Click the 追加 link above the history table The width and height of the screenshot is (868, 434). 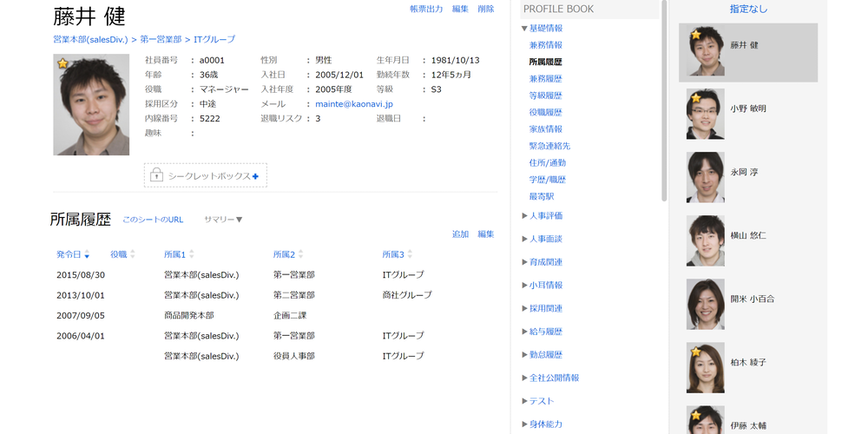point(460,234)
